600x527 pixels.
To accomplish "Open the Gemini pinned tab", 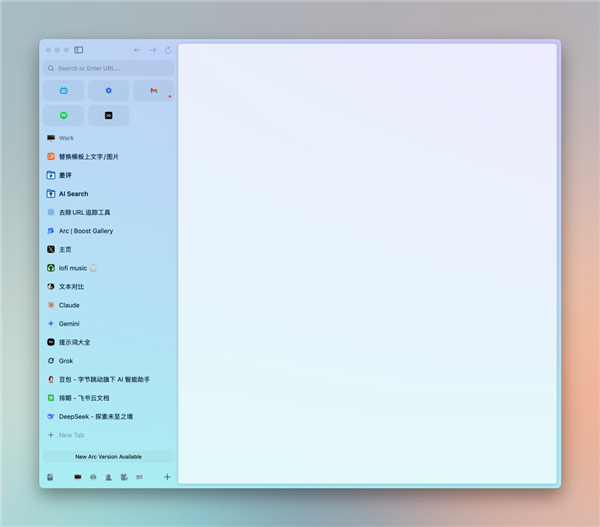I will pos(69,324).
